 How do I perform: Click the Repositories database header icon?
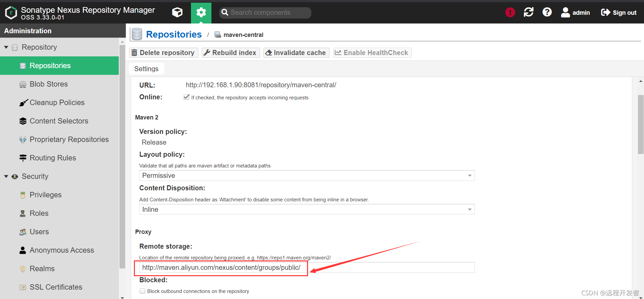(x=137, y=34)
